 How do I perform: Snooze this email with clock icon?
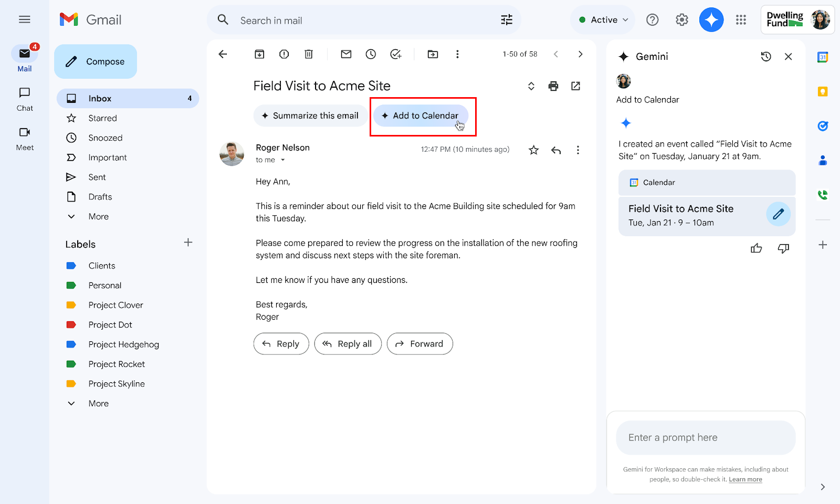pos(371,54)
